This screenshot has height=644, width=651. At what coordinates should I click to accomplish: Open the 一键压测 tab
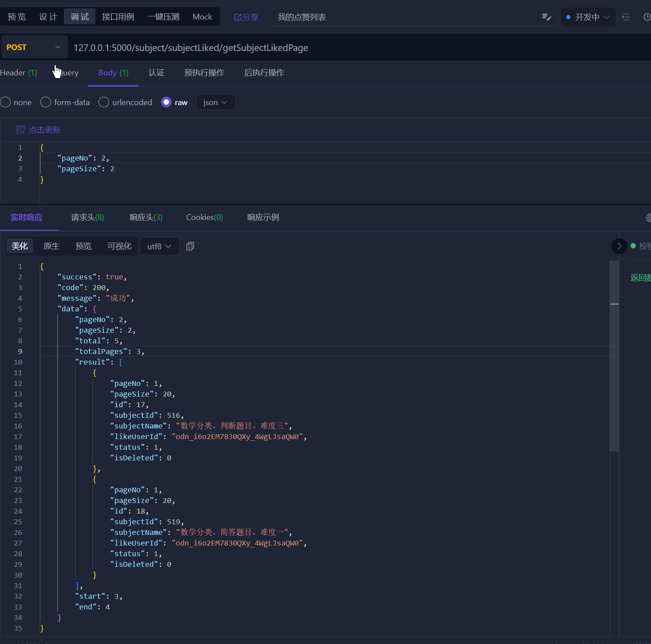point(163,17)
